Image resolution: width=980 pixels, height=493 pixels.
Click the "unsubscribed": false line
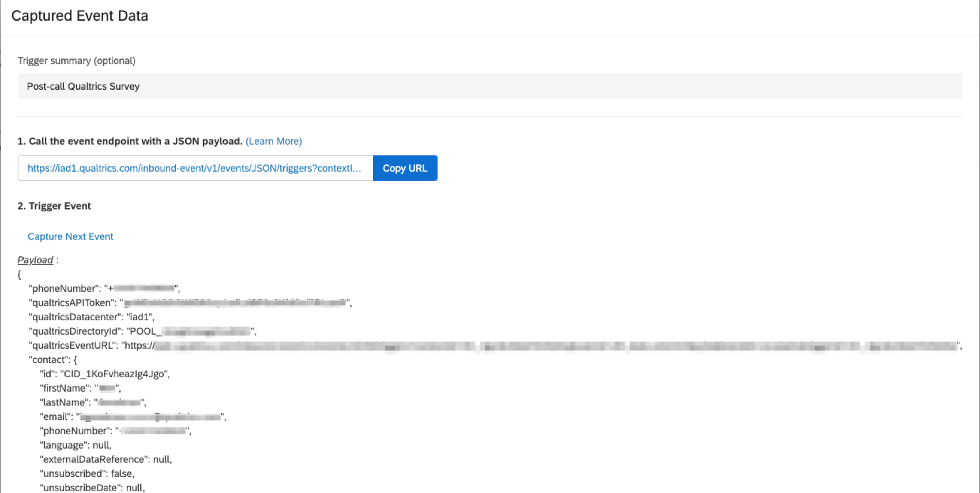click(87, 474)
